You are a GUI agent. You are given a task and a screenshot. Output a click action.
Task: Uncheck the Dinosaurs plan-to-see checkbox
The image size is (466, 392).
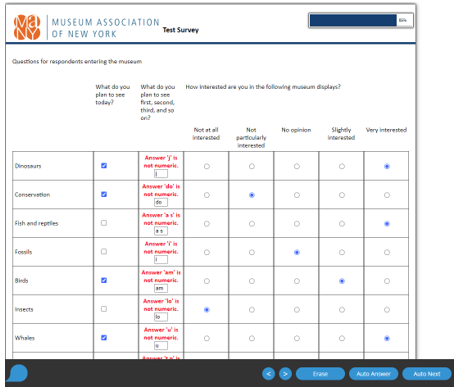pyautogui.click(x=104, y=166)
